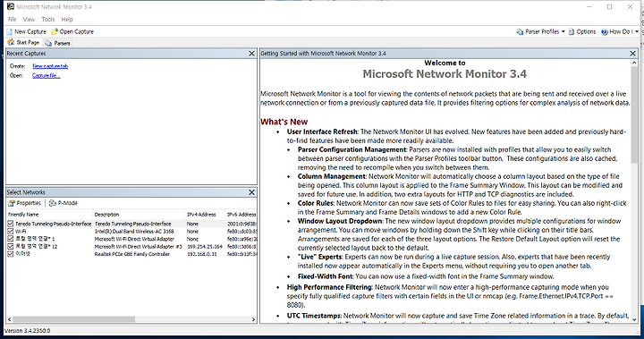Toggle the Wi-Fi network checkbox
Image resolution: width=644 pixels, height=339 pixels.
[11, 232]
